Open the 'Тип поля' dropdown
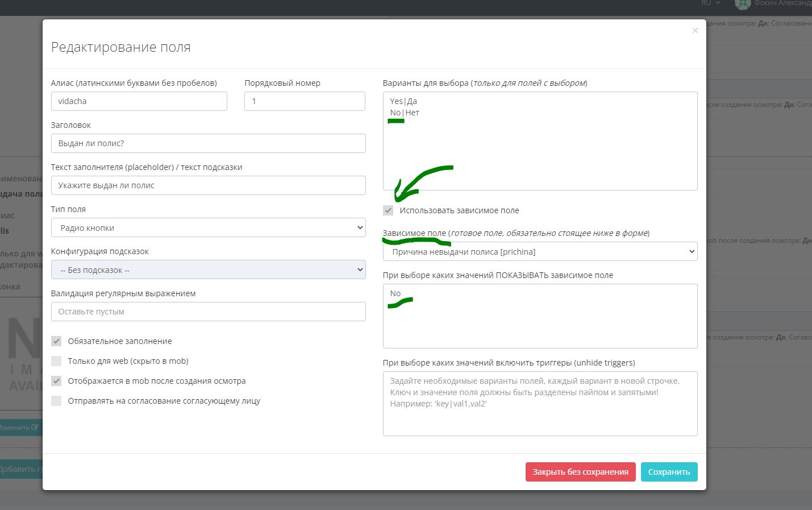Image resolution: width=812 pixels, height=510 pixels. coord(208,228)
